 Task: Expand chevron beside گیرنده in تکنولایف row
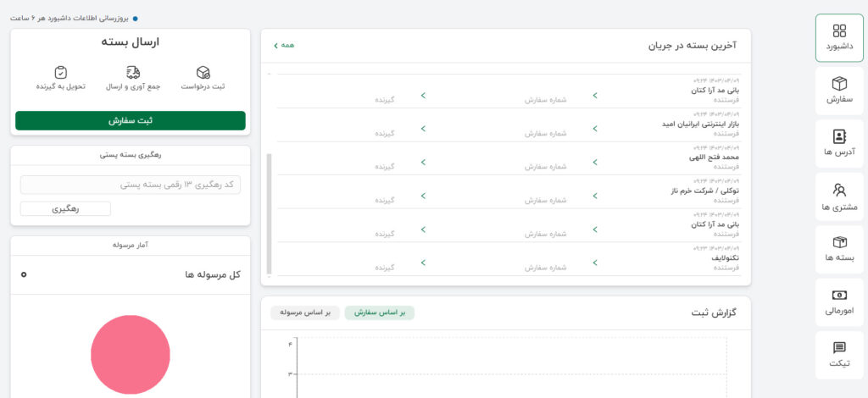(423, 263)
